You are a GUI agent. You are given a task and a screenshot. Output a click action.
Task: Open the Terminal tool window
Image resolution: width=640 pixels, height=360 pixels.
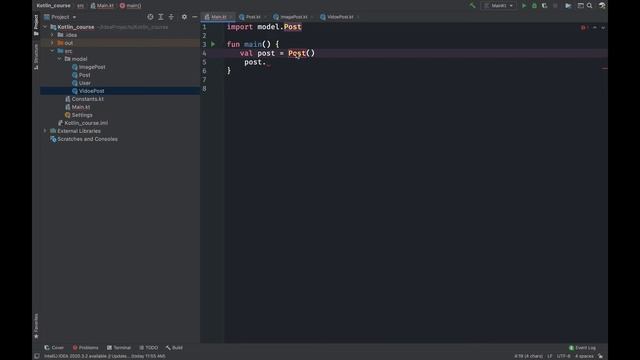click(119, 348)
